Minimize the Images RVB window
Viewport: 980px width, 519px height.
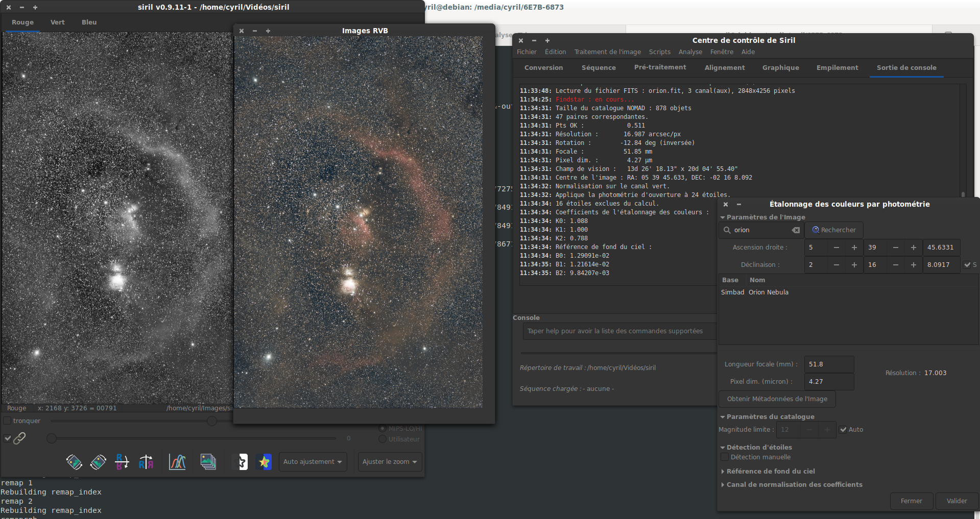pos(255,31)
